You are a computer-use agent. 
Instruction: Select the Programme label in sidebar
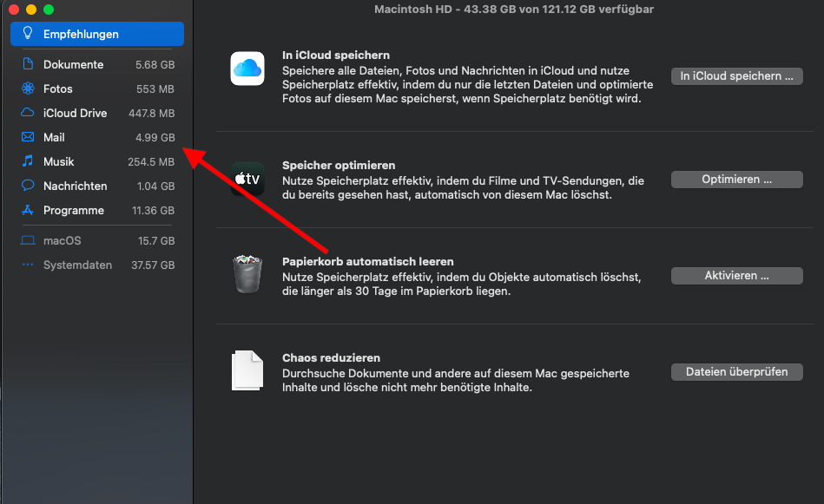click(74, 210)
